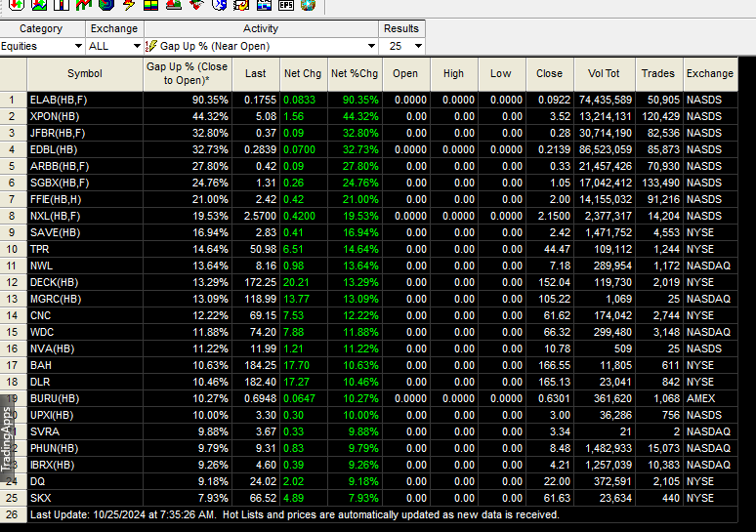Open the Exchange dropdown showing ALL
This screenshot has width=756, height=532.
click(x=114, y=46)
